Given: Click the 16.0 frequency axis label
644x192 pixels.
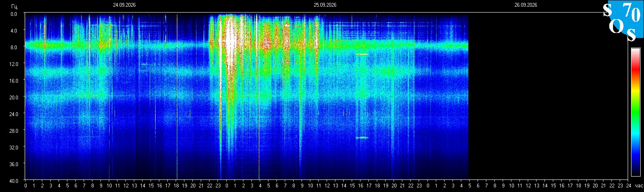Looking at the screenshot, I should (x=13, y=81).
